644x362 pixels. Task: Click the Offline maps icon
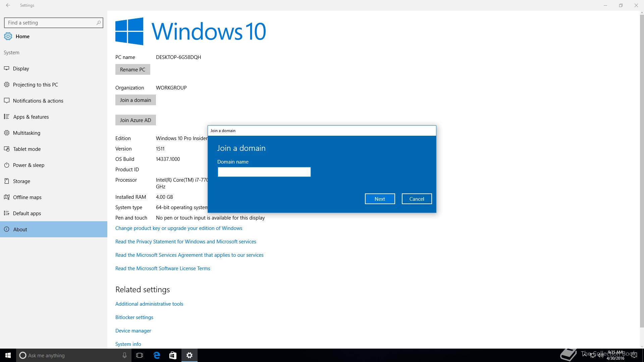[x=6, y=197]
